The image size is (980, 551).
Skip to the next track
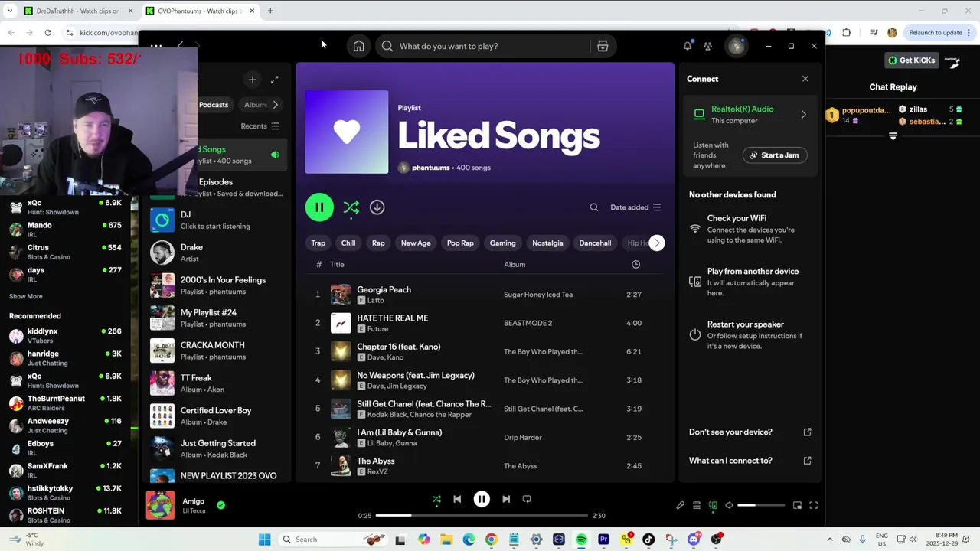click(506, 499)
